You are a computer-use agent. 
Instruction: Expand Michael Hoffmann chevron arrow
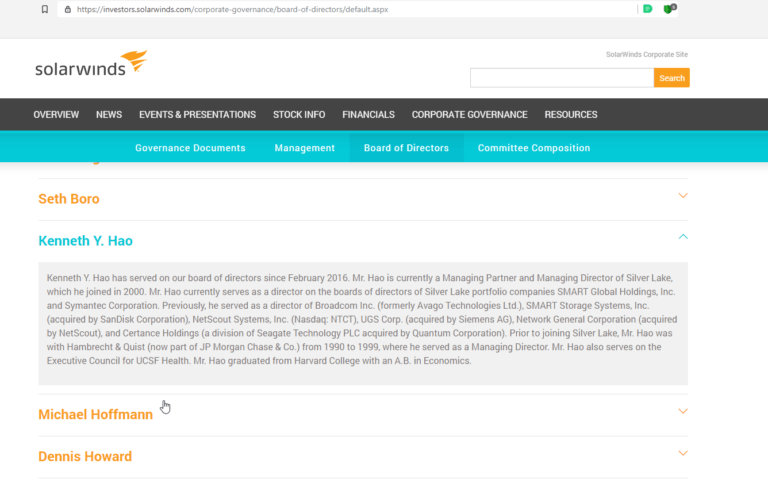coord(683,411)
